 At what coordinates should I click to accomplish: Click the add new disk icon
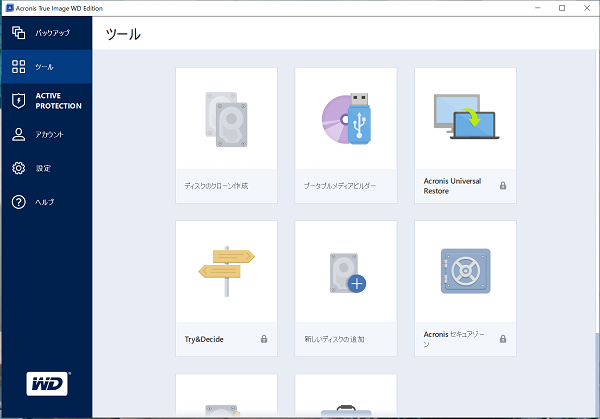click(x=346, y=271)
